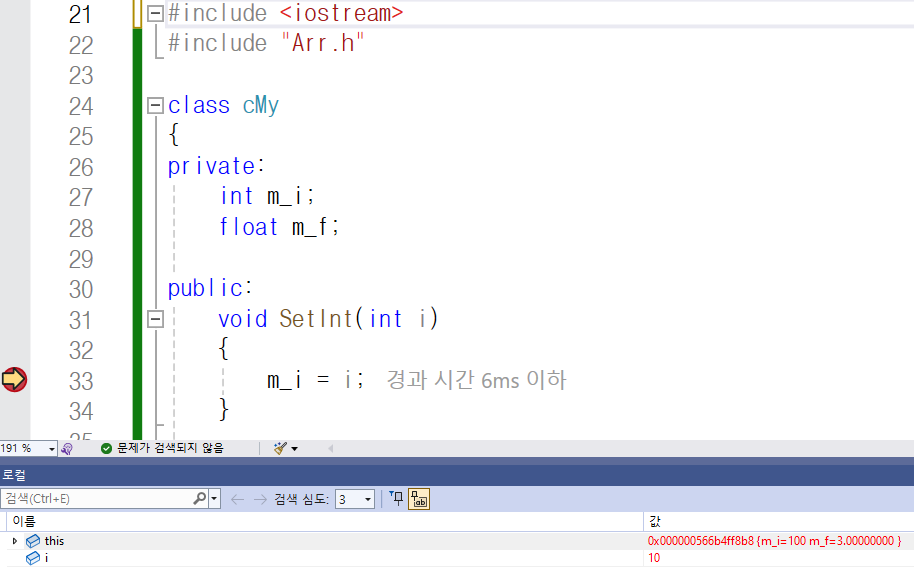Viewport: 914px width, 584px height.
Task: Open the 검색 심도 depth dropdown
Action: click(x=367, y=499)
